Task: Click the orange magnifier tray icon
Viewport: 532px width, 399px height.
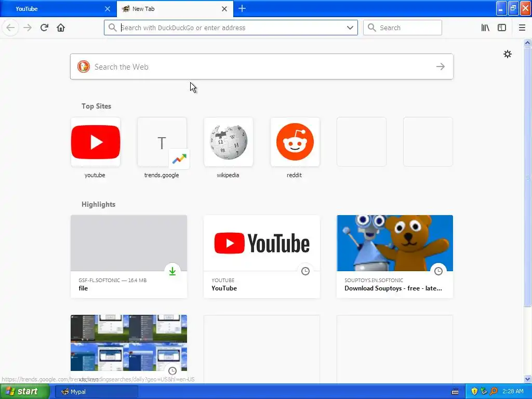Action: [x=494, y=392]
